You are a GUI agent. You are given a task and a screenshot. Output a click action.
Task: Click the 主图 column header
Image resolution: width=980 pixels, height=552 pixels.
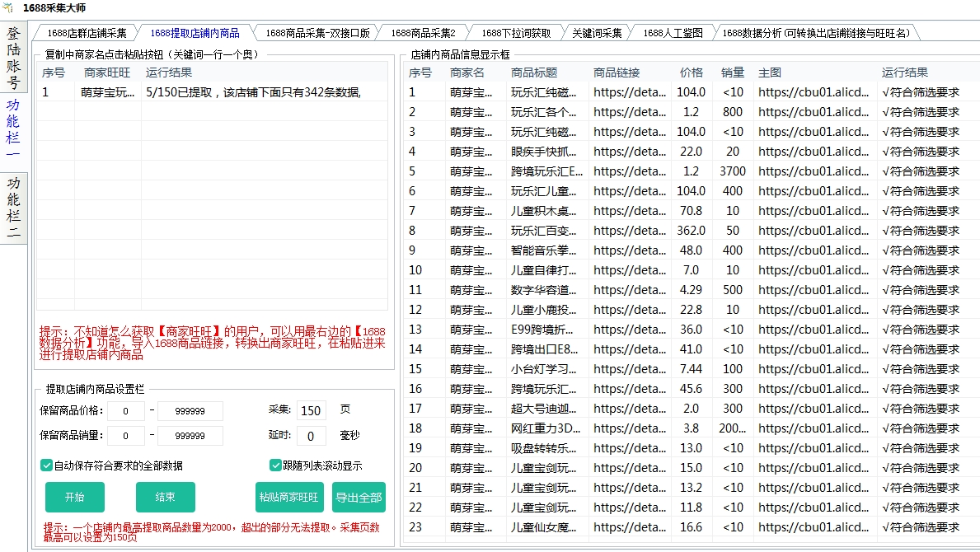(x=769, y=73)
